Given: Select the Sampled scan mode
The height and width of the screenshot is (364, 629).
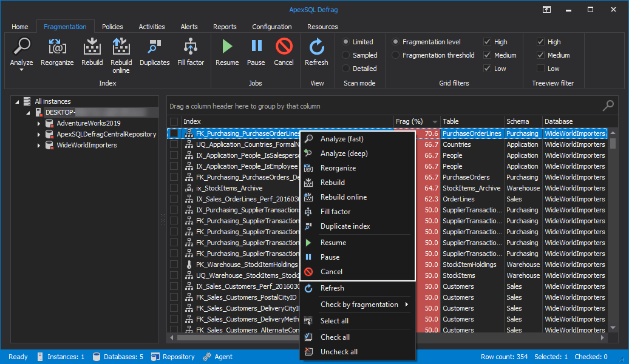Looking at the screenshot, I should click(345, 55).
